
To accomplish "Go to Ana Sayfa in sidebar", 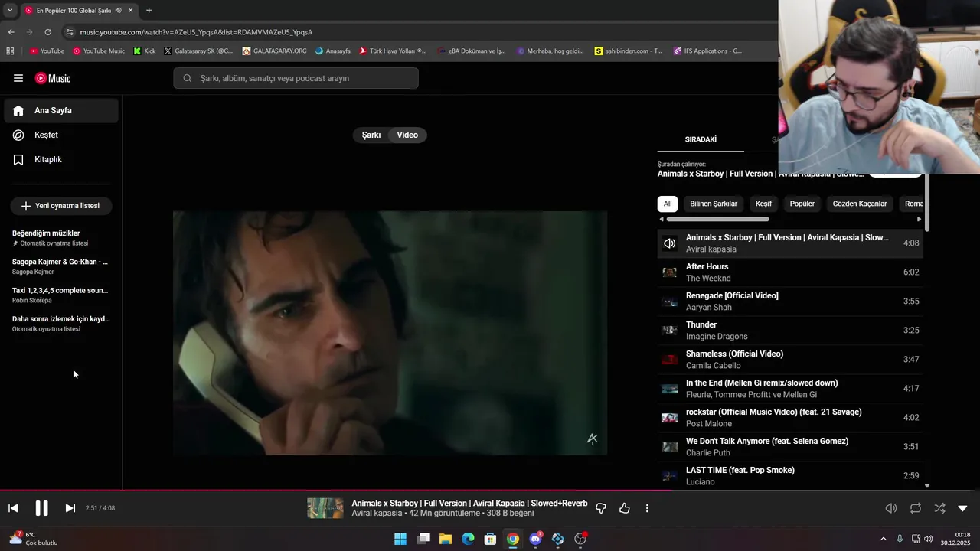I will click(61, 110).
